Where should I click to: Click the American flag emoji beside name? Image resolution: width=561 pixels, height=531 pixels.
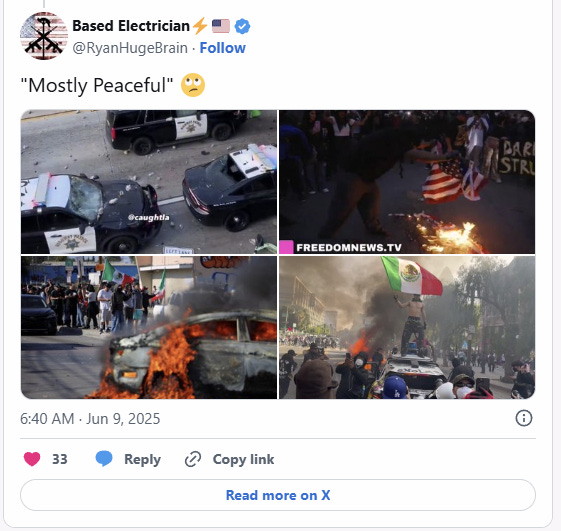click(x=221, y=26)
